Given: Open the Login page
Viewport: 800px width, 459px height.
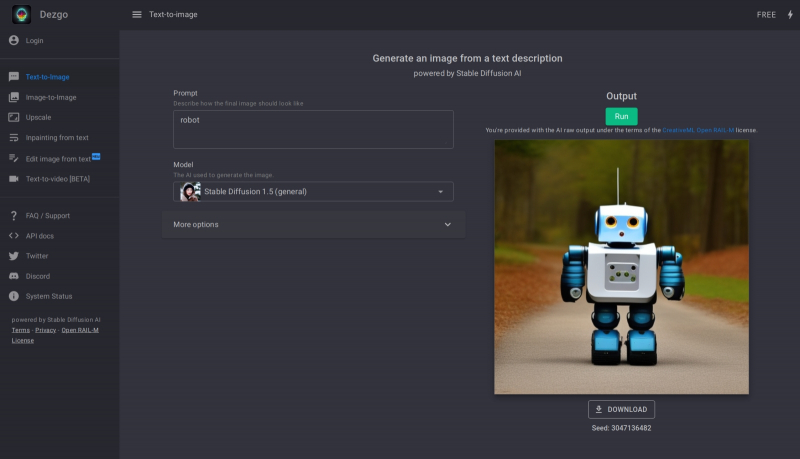Looking at the screenshot, I should click(x=34, y=40).
